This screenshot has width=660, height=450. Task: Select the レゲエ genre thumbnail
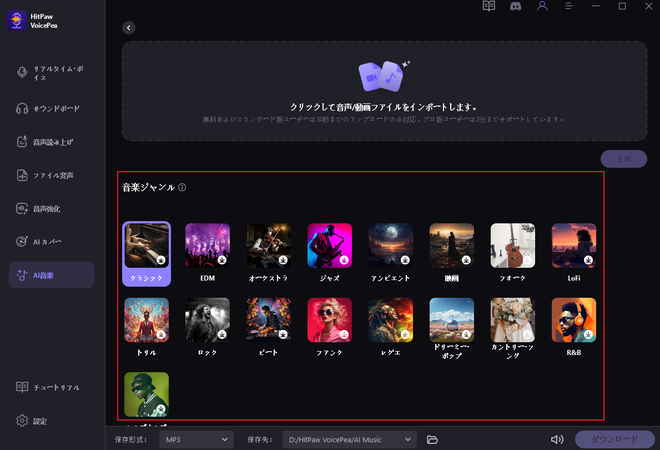point(391,320)
